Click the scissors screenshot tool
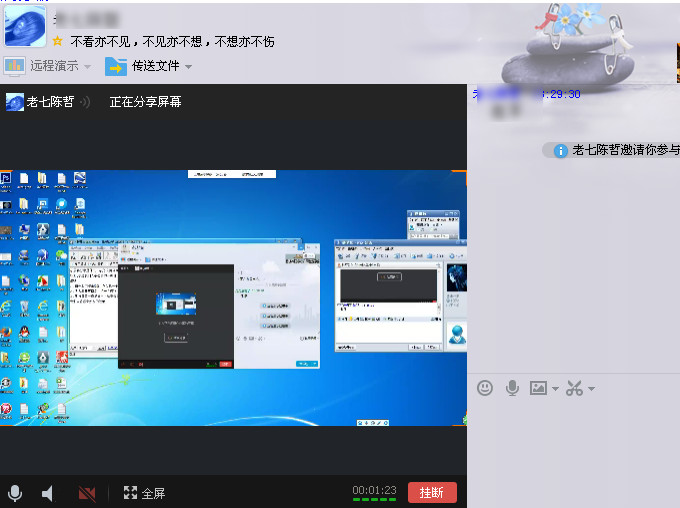This screenshot has width=680, height=508. click(574, 388)
